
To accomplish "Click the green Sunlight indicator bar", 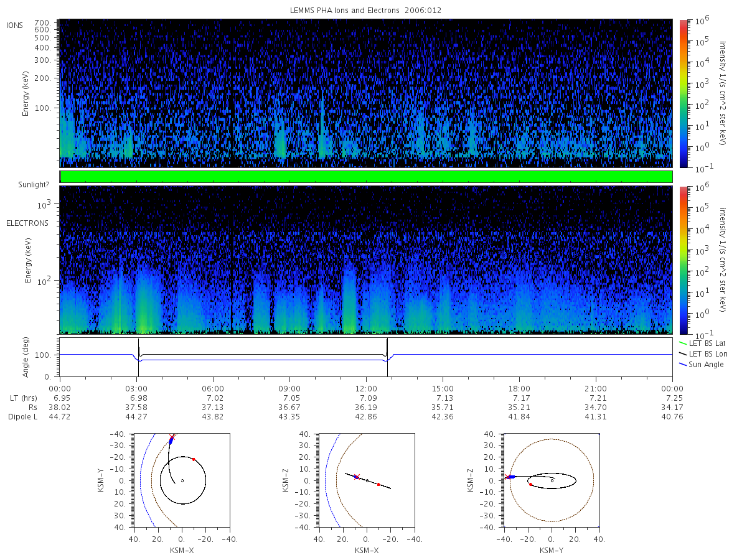I will 366,177.
